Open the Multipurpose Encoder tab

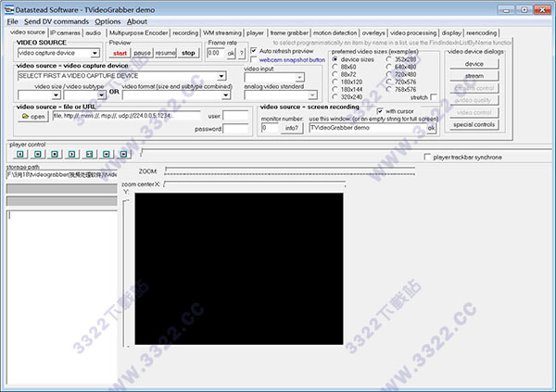[138, 33]
